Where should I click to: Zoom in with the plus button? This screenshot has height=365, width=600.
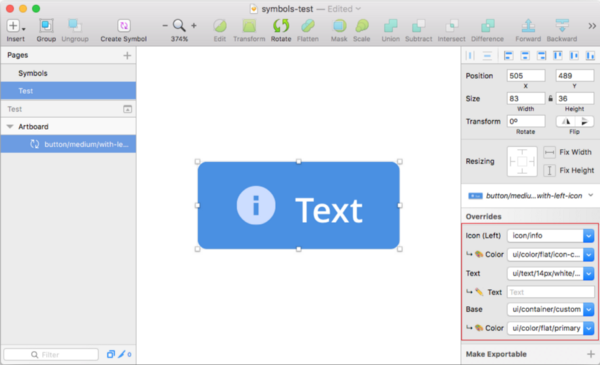194,26
